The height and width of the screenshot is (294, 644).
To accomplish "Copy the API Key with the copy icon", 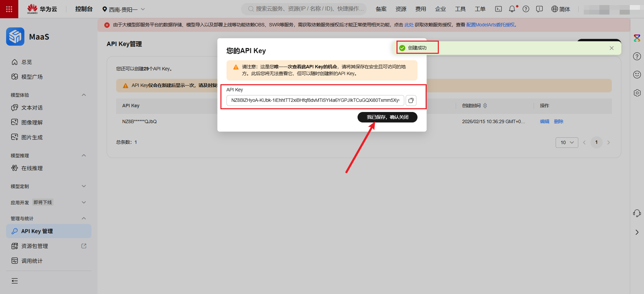I will (x=411, y=100).
